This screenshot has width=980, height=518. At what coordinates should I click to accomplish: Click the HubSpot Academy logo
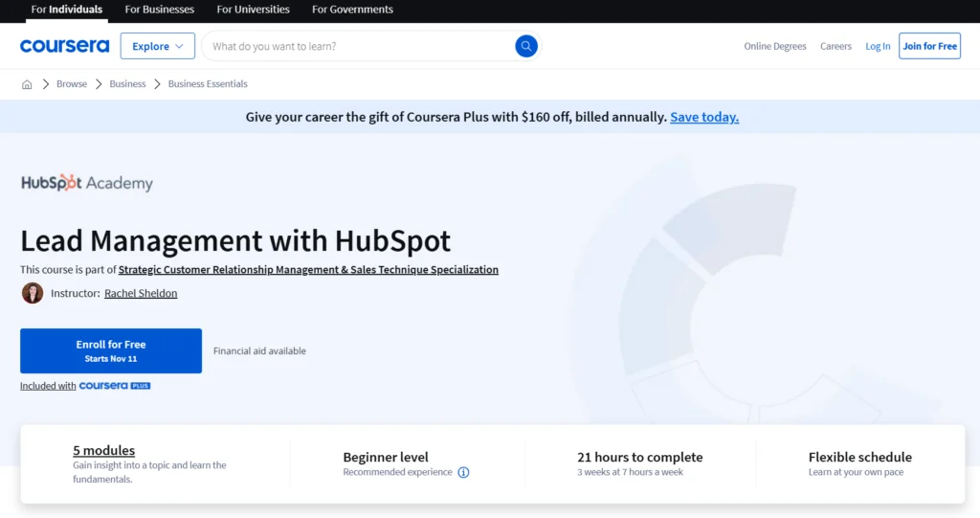pyautogui.click(x=87, y=183)
